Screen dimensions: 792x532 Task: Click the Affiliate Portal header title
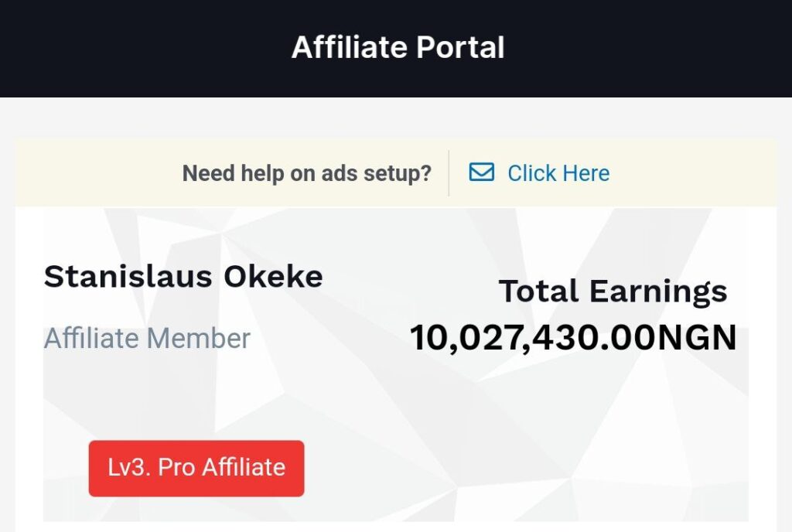click(398, 48)
